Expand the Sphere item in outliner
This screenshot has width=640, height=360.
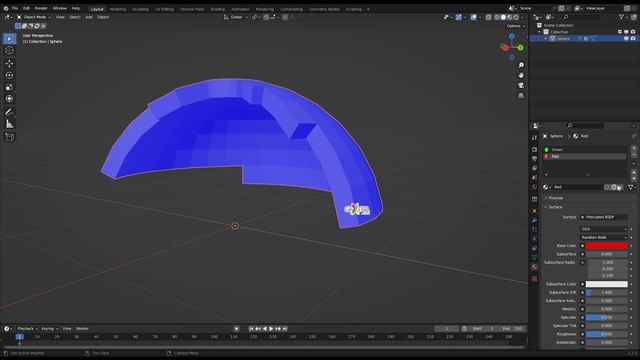[546, 39]
